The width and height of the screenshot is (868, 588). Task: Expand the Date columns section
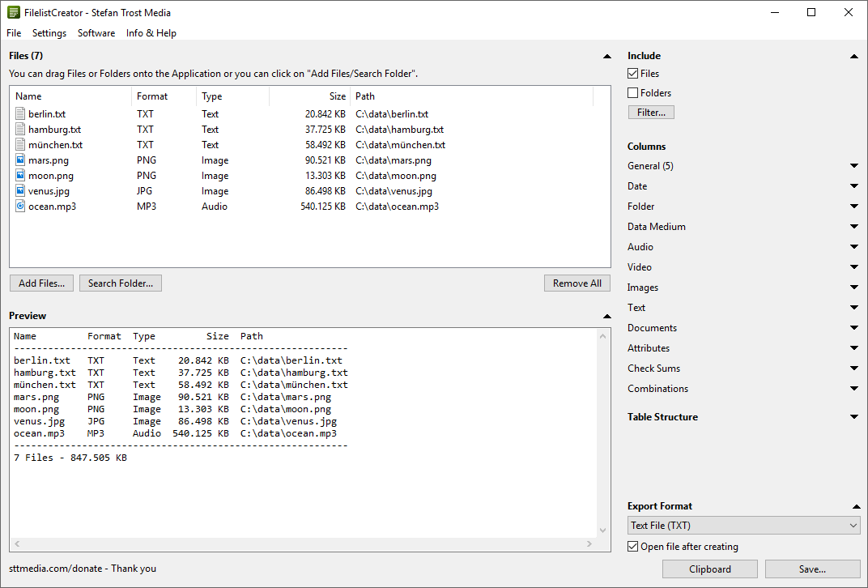[854, 185]
